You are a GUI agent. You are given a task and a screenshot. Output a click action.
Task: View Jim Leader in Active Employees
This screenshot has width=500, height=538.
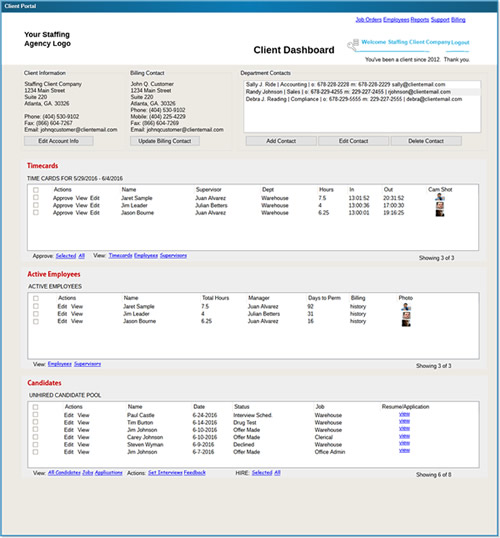coord(77,314)
